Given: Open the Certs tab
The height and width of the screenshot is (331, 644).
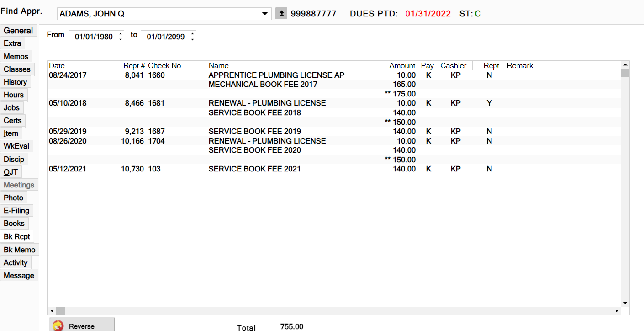Looking at the screenshot, I should [13, 121].
